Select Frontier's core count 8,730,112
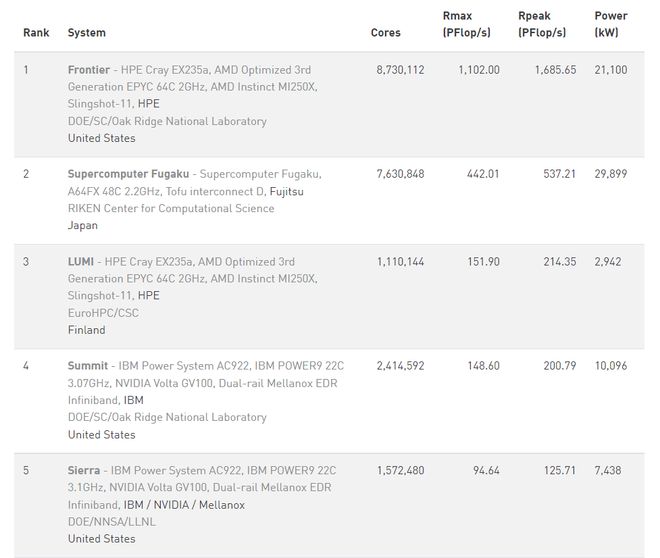This screenshot has height=558, width=660. (x=400, y=70)
